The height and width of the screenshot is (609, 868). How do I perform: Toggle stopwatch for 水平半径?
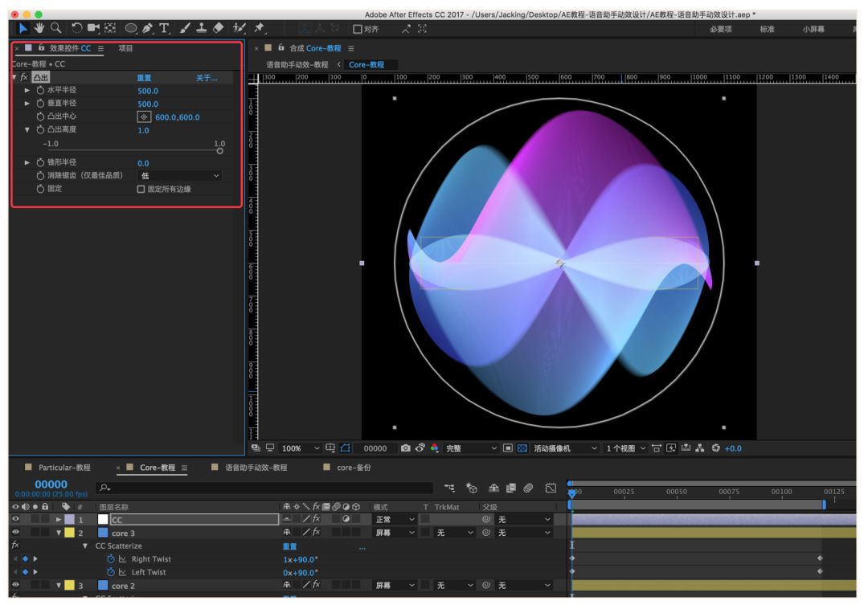tap(40, 90)
